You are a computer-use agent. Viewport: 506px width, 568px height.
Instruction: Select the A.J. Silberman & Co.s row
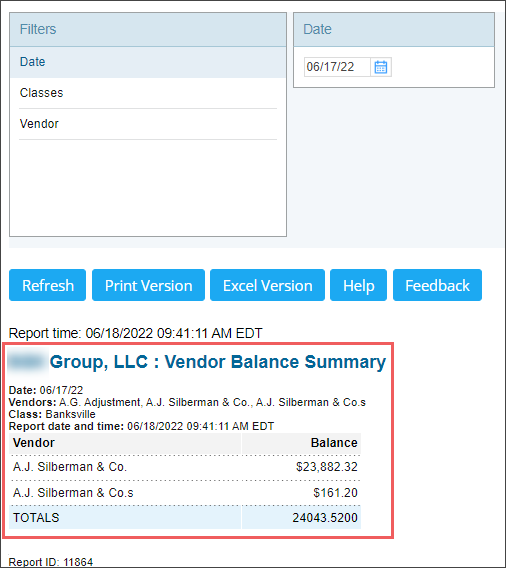pos(185,493)
